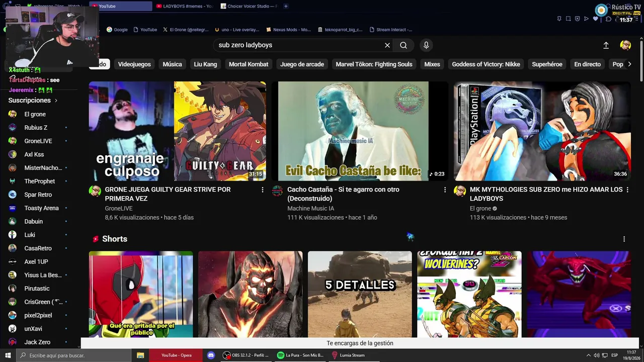Open the YouTube account avatar menu
The image size is (644, 362).
point(625,45)
